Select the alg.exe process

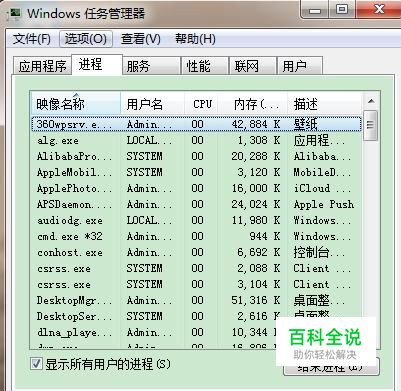[196, 140]
